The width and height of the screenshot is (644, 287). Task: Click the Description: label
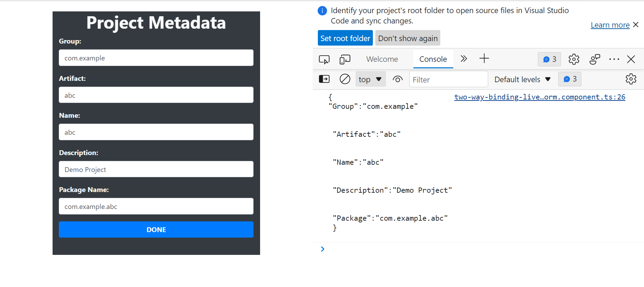tap(79, 153)
